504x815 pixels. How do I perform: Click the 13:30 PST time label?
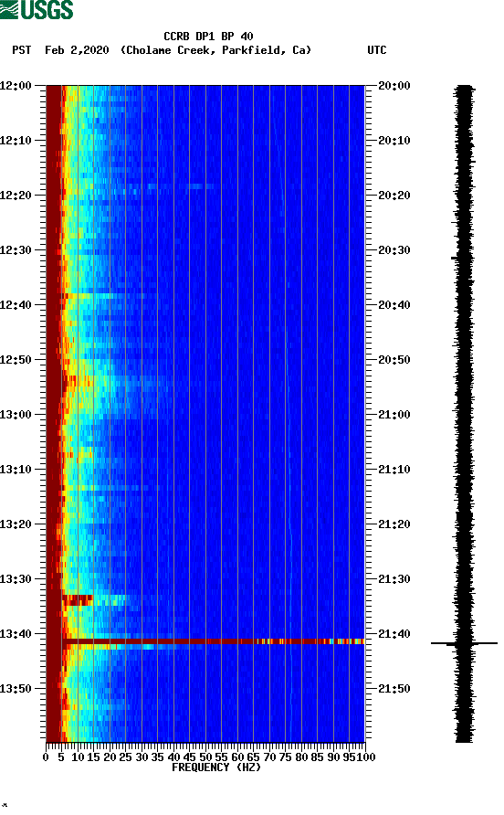16,579
